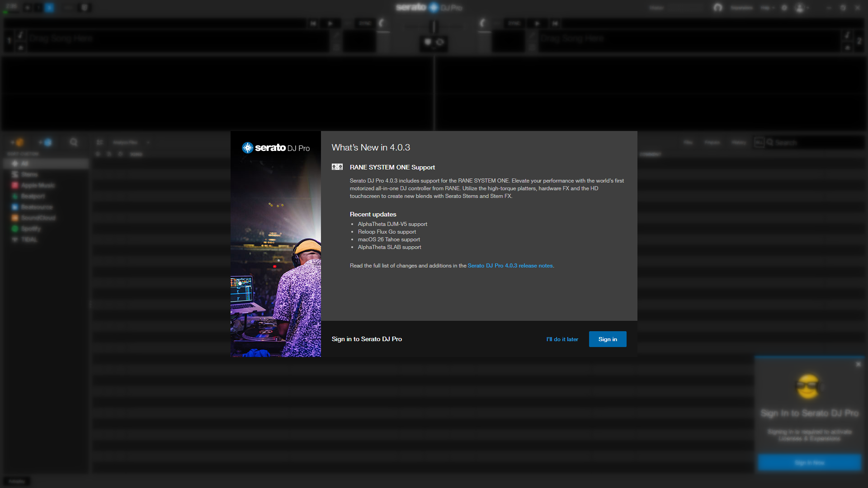
Task: Open the Files panel tab
Action: (x=688, y=143)
